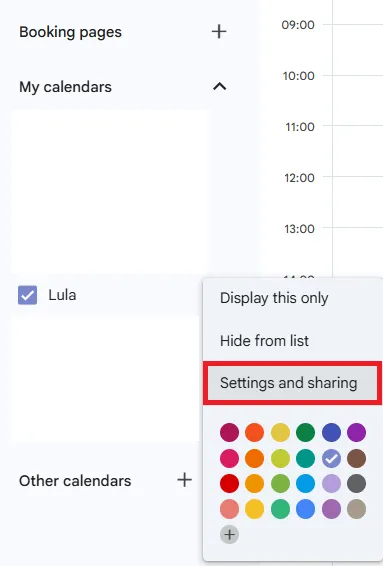The height and width of the screenshot is (566, 383).
Task: Add other calendars using the plus icon
Action: tap(184, 480)
